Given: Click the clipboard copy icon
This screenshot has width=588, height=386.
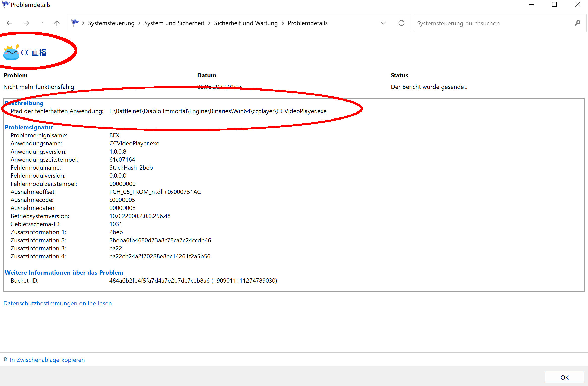Looking at the screenshot, I should (x=5, y=360).
